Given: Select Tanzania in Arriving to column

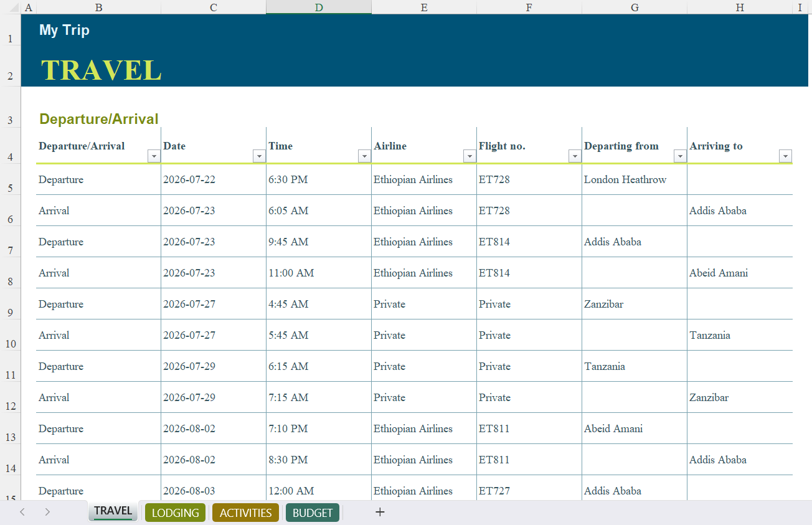Looking at the screenshot, I should click(740, 336).
